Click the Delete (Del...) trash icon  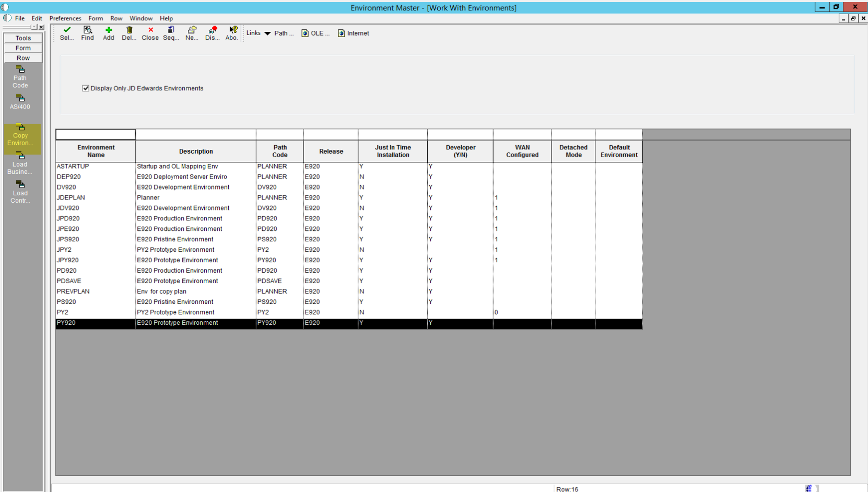[x=129, y=33]
